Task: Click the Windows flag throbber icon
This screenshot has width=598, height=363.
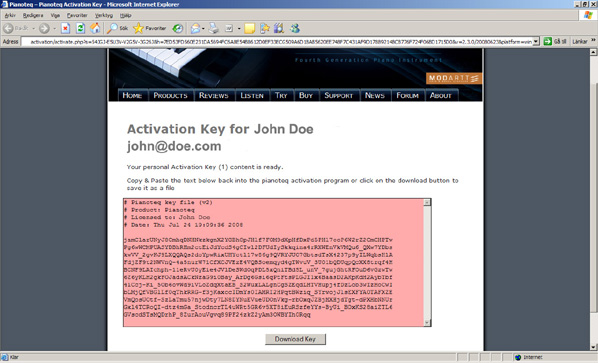Action: coord(588,15)
